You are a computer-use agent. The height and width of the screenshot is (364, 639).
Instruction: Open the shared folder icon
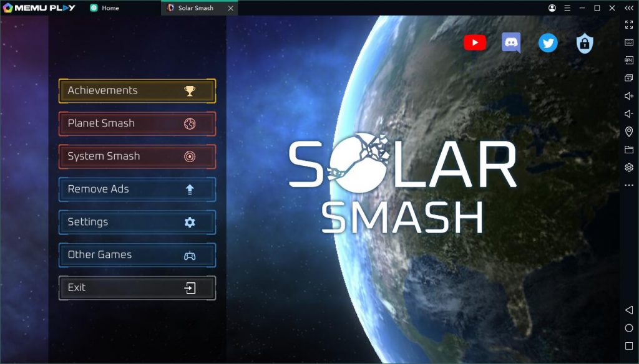(629, 150)
